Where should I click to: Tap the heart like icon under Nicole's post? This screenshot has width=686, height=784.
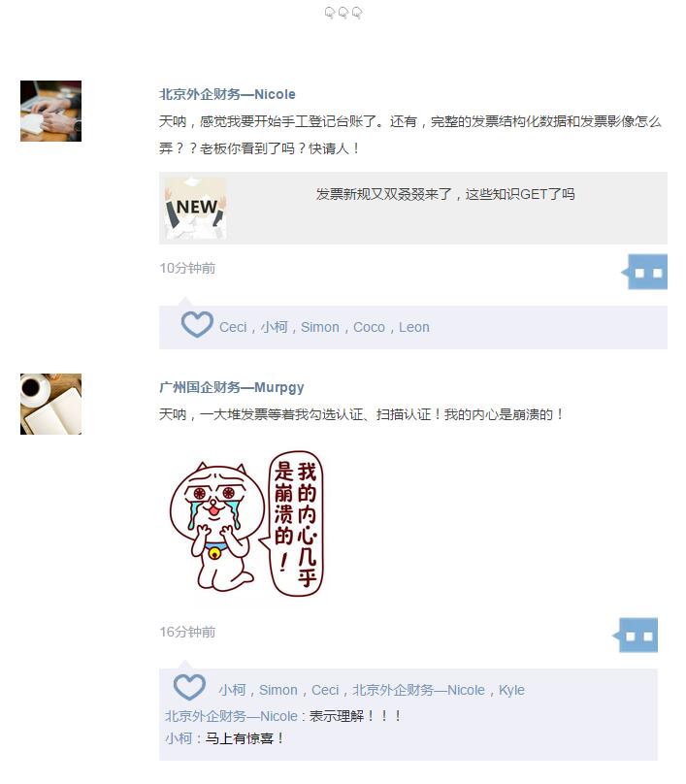point(197,324)
